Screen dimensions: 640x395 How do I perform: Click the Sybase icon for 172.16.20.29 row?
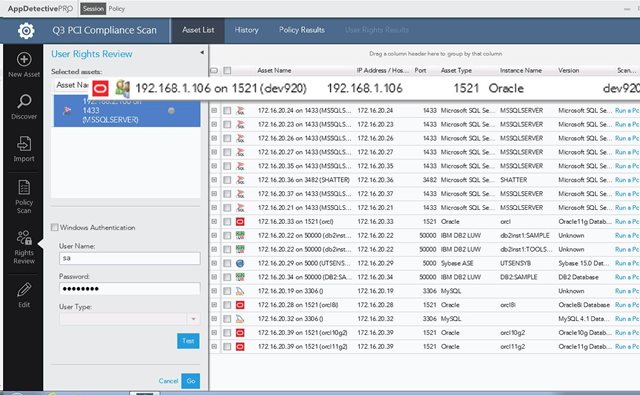(x=240, y=263)
